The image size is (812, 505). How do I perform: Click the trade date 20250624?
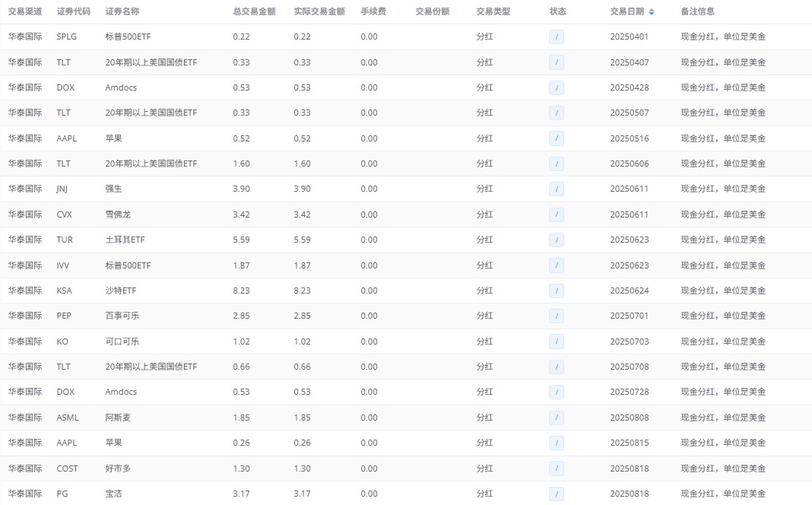(630, 291)
